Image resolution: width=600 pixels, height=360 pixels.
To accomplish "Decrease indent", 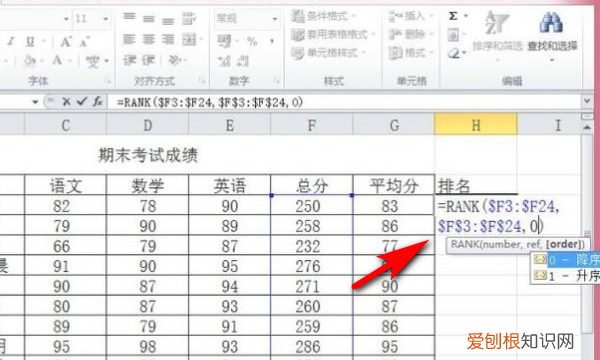I will click(x=130, y=60).
